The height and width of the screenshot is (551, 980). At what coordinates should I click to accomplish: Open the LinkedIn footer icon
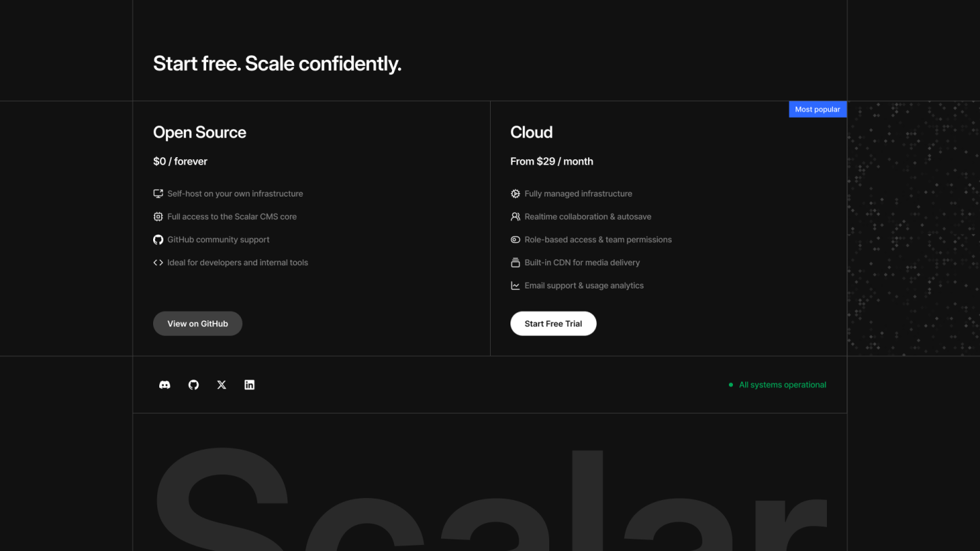(x=250, y=385)
